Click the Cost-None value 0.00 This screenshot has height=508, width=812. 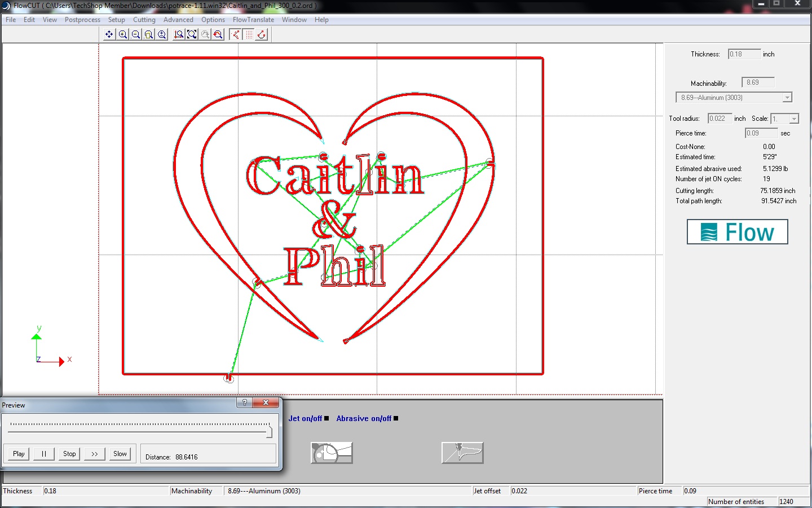point(769,147)
